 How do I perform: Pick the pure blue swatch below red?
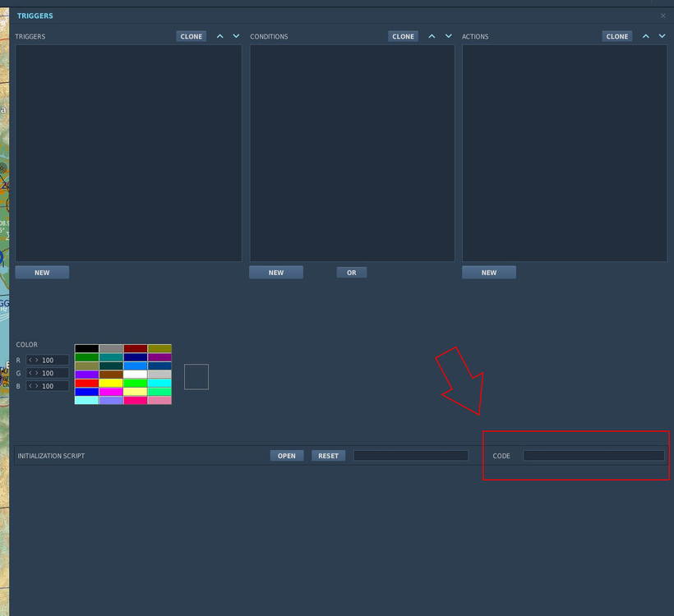[x=87, y=392]
